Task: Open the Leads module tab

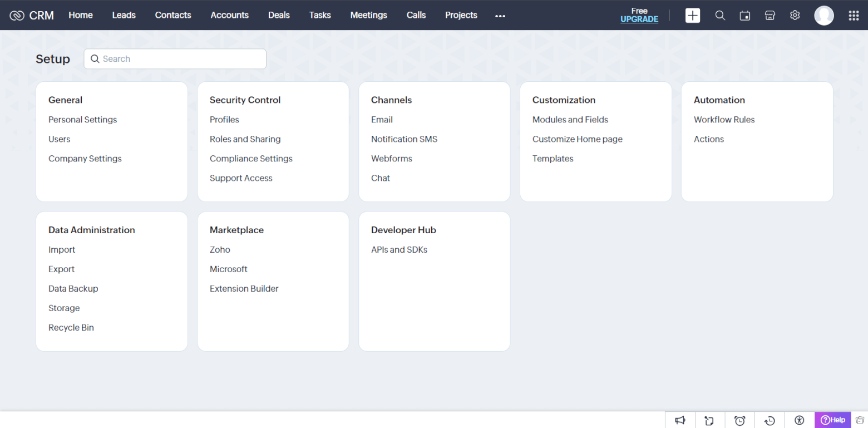Action: tap(124, 15)
